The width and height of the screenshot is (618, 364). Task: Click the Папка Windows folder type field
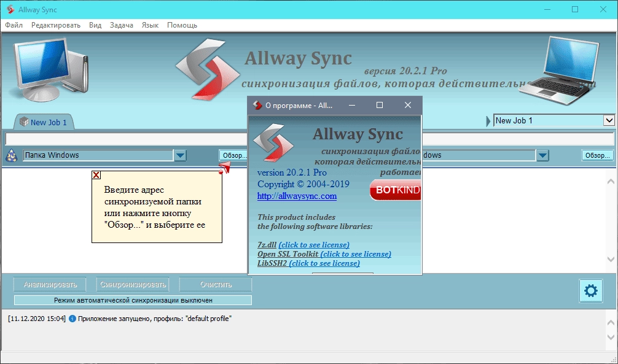click(x=98, y=155)
